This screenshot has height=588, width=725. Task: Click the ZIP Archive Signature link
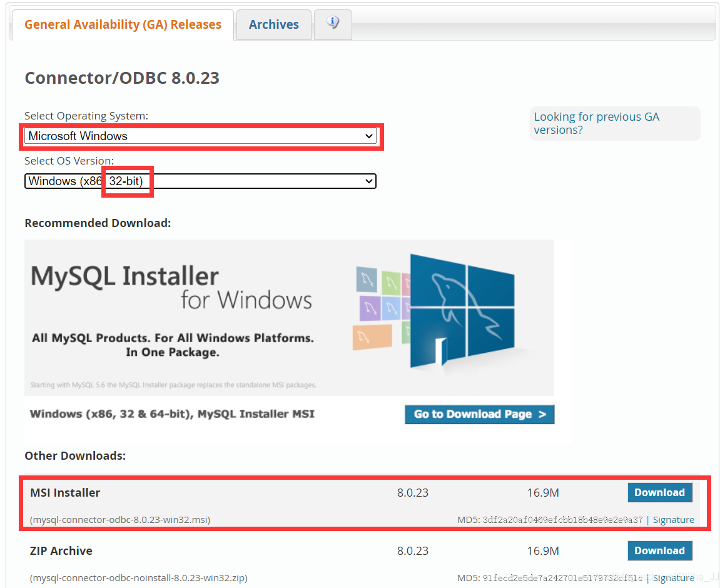click(x=673, y=577)
